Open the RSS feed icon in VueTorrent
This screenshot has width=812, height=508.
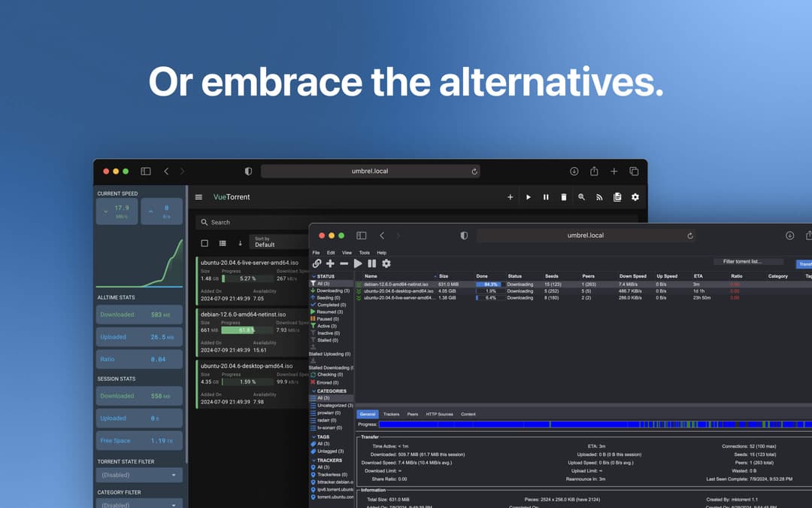click(x=599, y=197)
